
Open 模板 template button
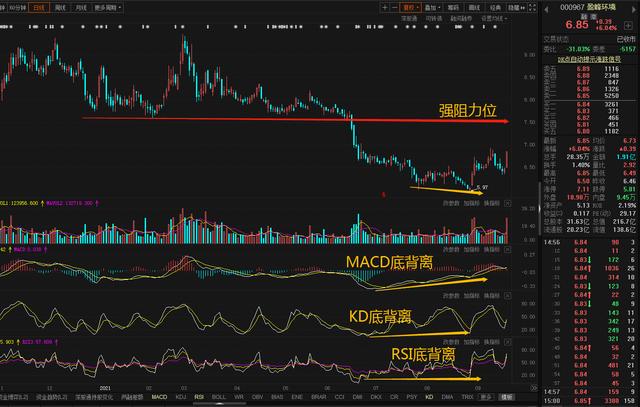point(507,397)
